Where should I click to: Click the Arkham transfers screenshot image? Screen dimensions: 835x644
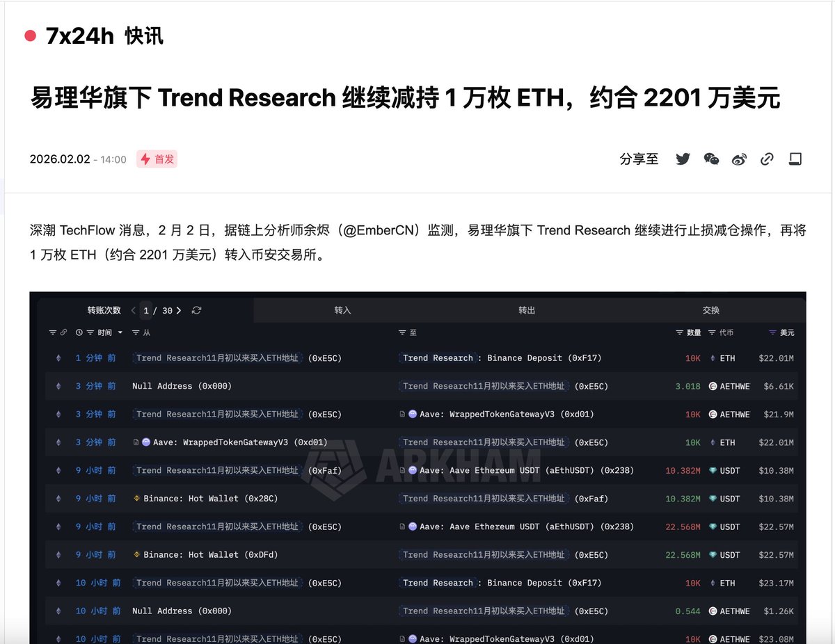[x=417, y=467]
